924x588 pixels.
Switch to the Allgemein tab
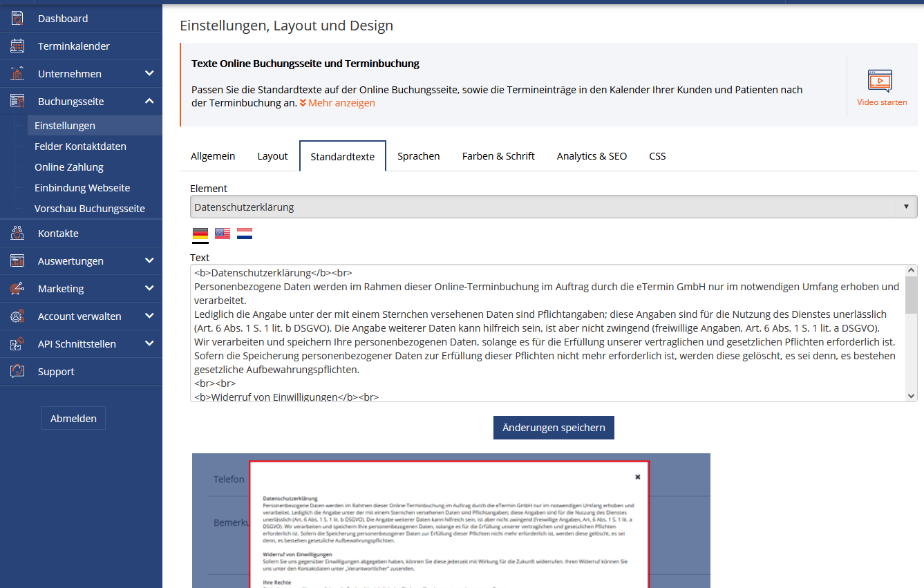point(213,156)
